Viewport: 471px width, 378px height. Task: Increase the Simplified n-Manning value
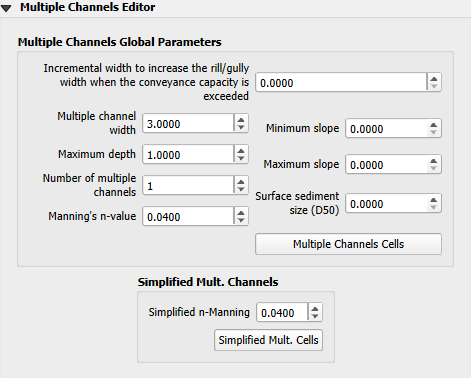(x=315, y=309)
